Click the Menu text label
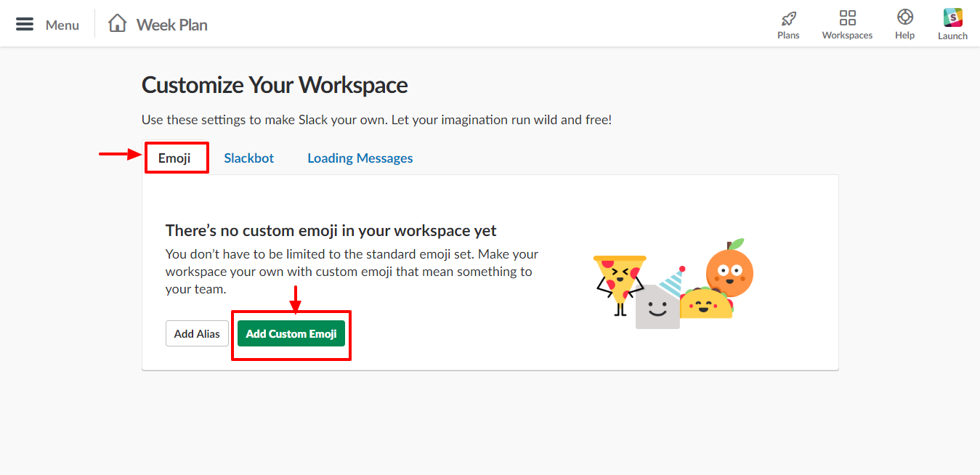Viewport: 980px width, 475px height. (x=62, y=25)
